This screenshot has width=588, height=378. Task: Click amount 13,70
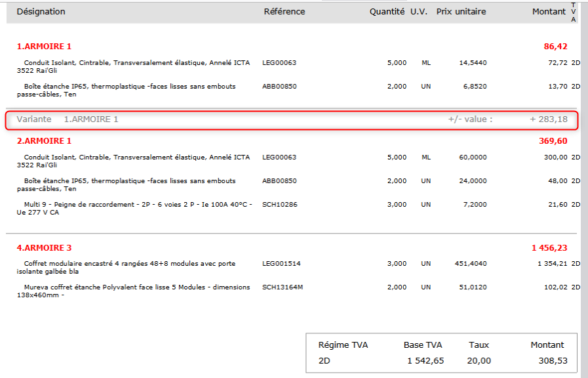(x=558, y=87)
